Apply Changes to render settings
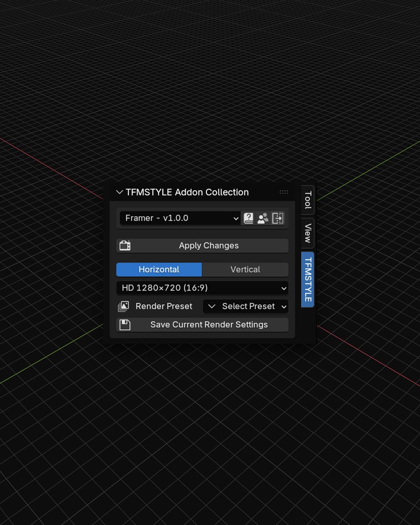Image resolution: width=420 pixels, height=525 pixels. point(202,245)
